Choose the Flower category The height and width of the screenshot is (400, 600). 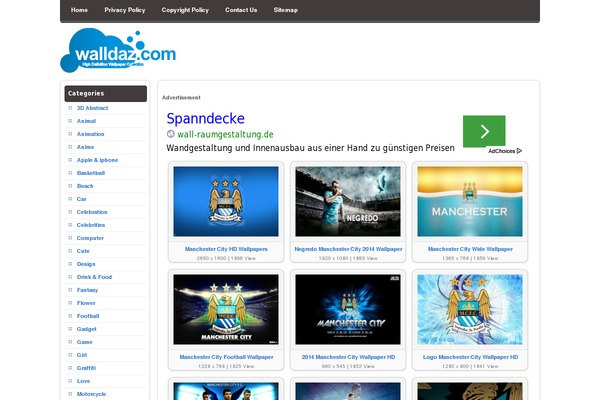86,303
